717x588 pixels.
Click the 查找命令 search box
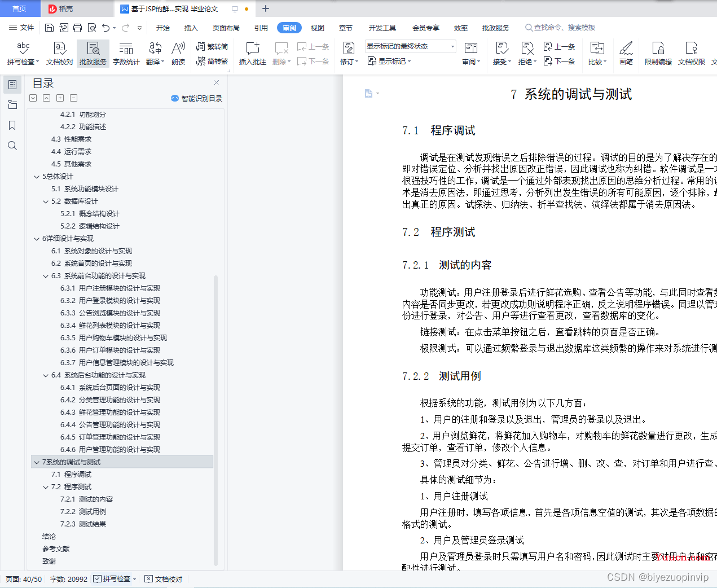pyautogui.click(x=561, y=28)
